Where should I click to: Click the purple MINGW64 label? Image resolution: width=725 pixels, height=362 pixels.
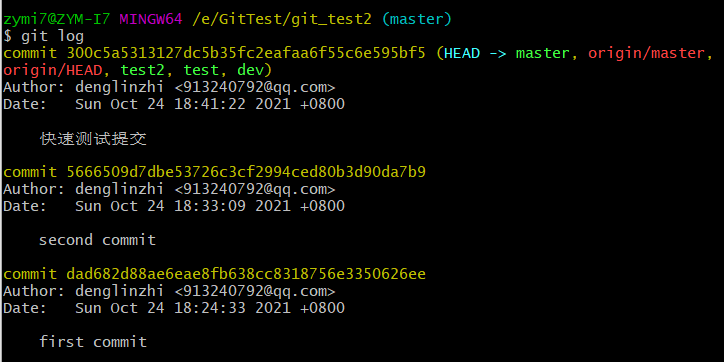pos(151,19)
